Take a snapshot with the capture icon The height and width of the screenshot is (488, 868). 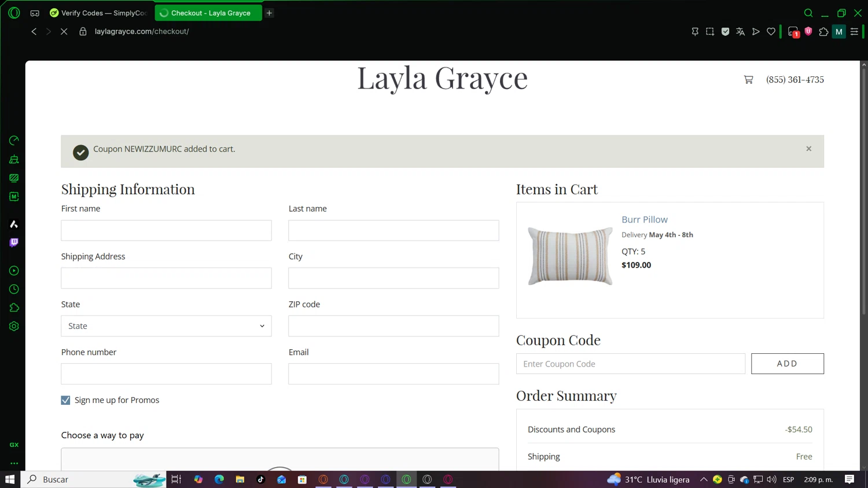[x=710, y=32]
